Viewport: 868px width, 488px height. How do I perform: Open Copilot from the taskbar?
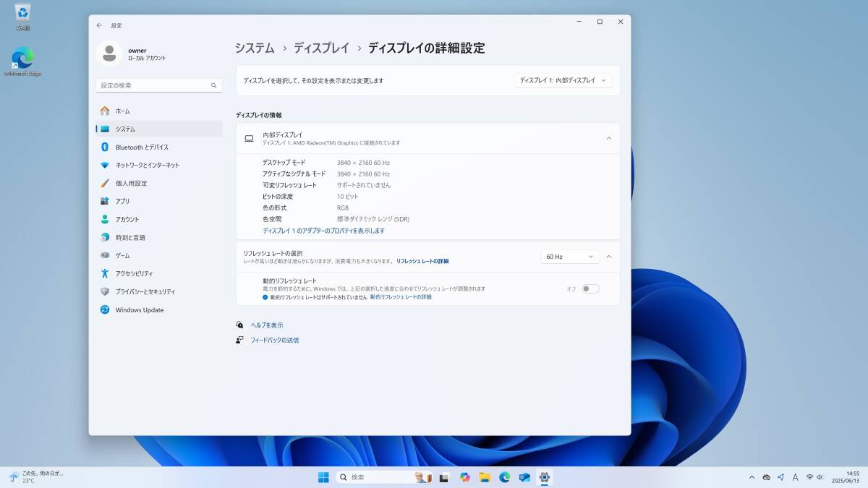(x=464, y=477)
